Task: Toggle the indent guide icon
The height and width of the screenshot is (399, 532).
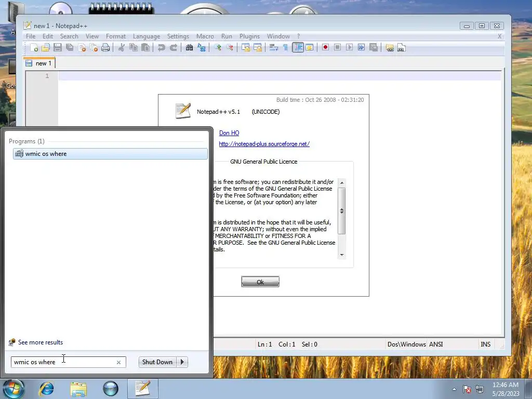Action: pos(298,47)
